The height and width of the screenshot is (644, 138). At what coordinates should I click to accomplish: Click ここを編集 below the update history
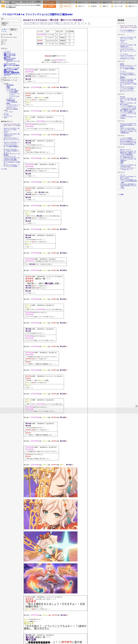pyautogui.click(x=120, y=194)
